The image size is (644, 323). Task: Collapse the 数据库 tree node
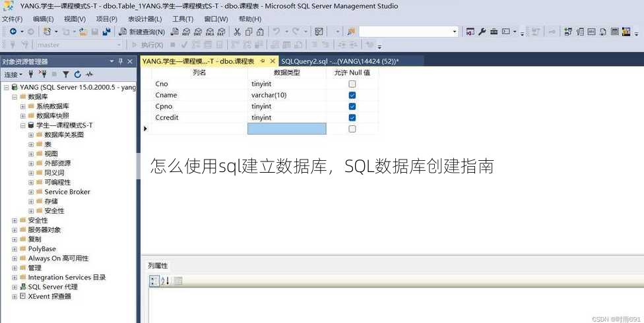point(15,97)
